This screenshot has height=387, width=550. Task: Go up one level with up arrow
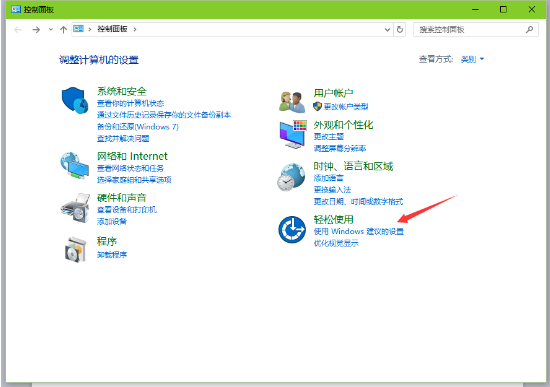point(63,29)
